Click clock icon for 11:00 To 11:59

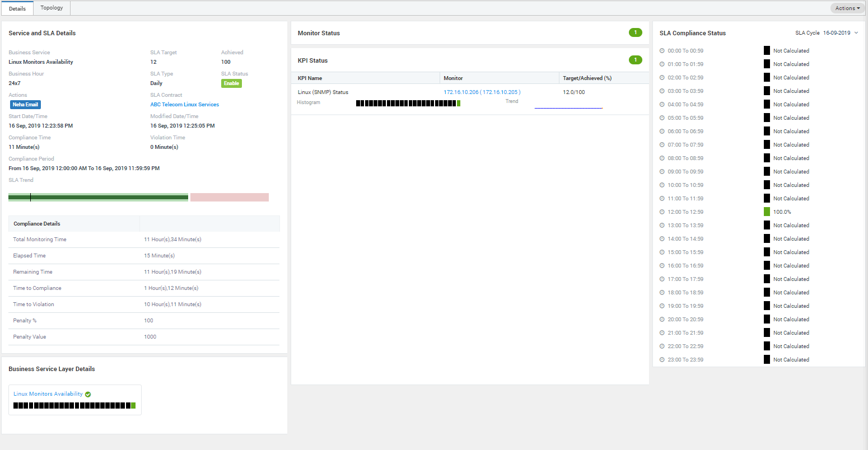[662, 199]
